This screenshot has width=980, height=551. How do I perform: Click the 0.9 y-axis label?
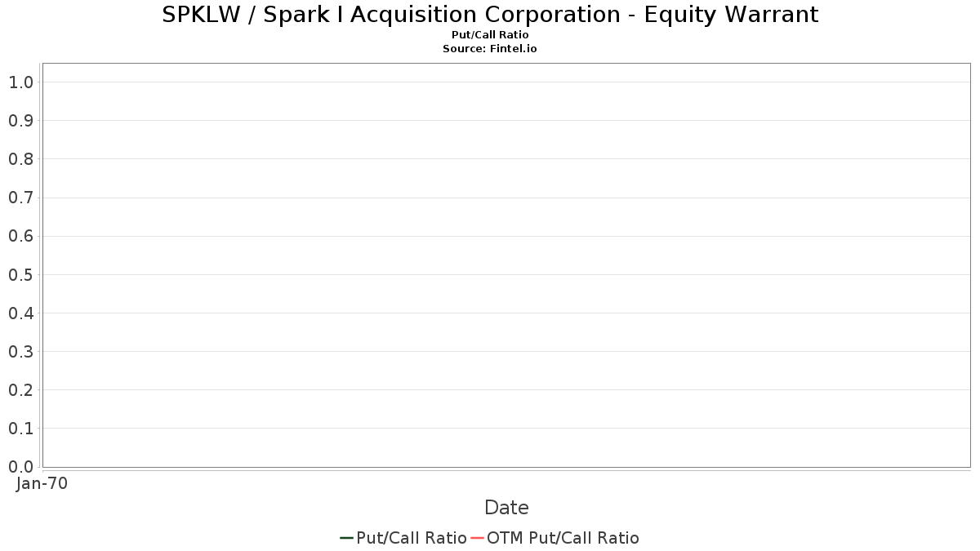click(21, 121)
